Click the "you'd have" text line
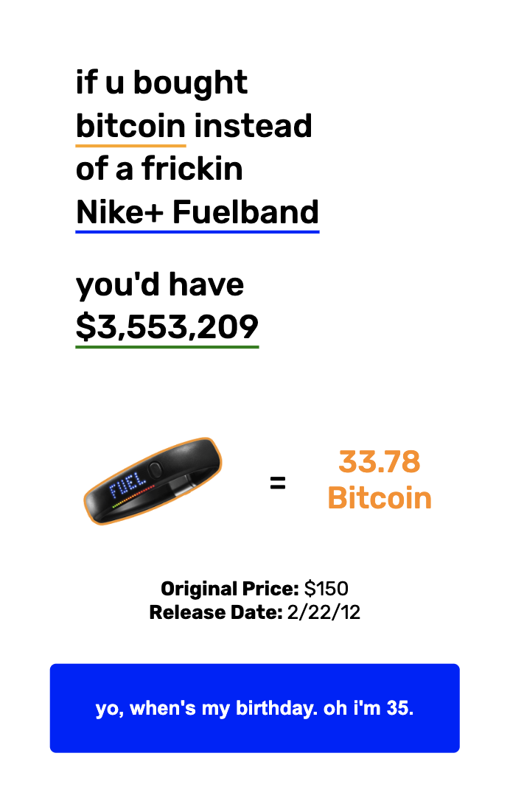This screenshot has width=510, height=812. (159, 285)
